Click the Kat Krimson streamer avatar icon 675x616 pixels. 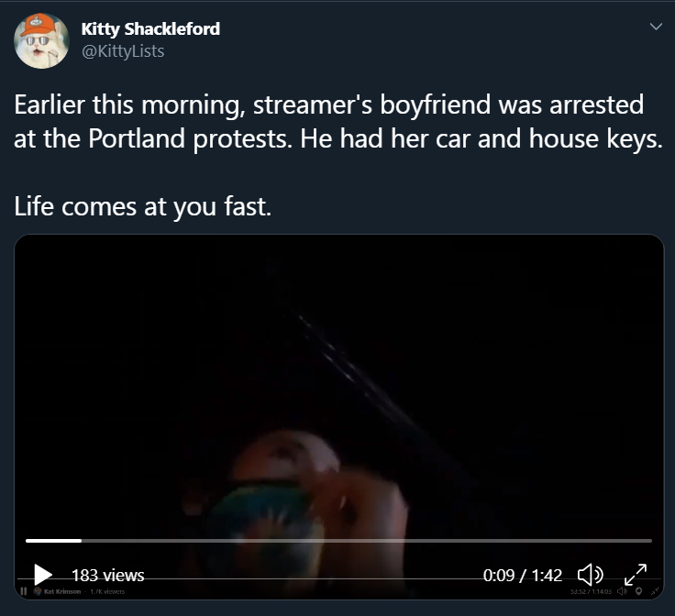pyautogui.click(x=38, y=591)
